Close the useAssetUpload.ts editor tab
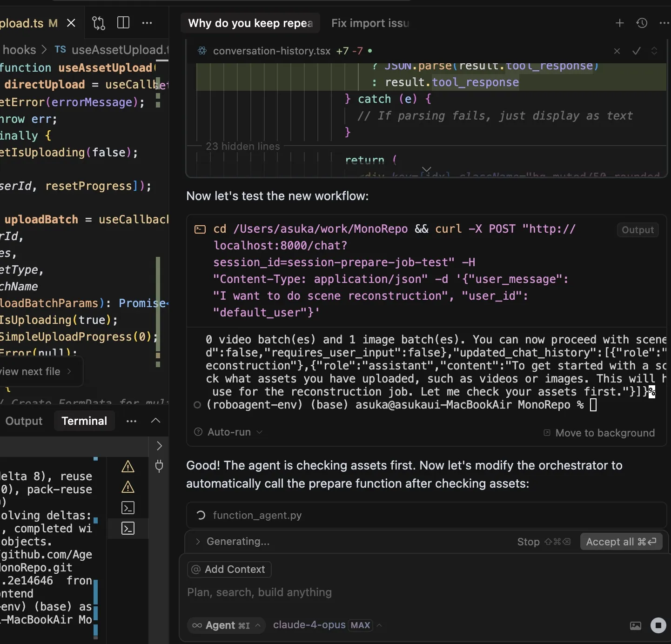 tap(71, 23)
